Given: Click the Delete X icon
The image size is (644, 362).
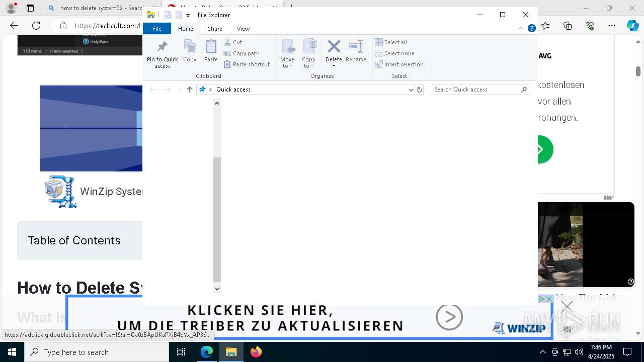Looking at the screenshot, I should pyautogui.click(x=334, y=47).
